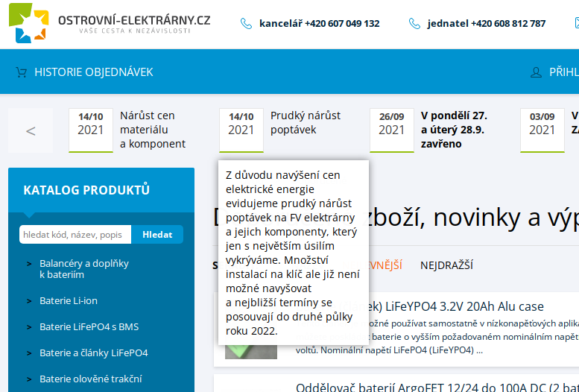Screen dimensions: 579x392
Task: Expand 'Balancéry a doplňky k bateriím' category
Action: pos(84,269)
